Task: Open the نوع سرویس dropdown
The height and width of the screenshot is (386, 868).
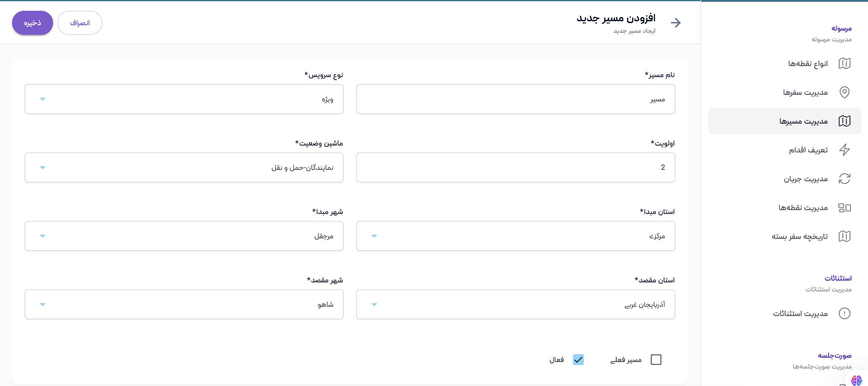Action: click(184, 99)
